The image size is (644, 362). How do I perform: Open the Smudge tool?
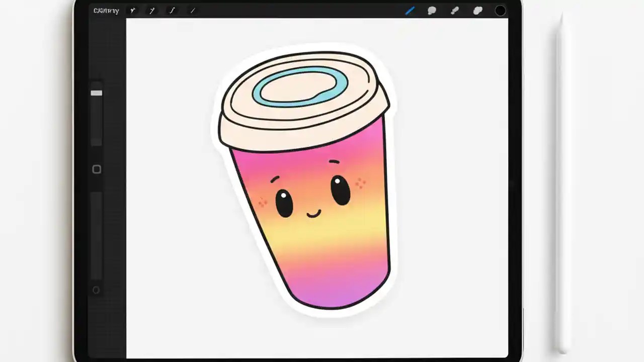[432, 11]
